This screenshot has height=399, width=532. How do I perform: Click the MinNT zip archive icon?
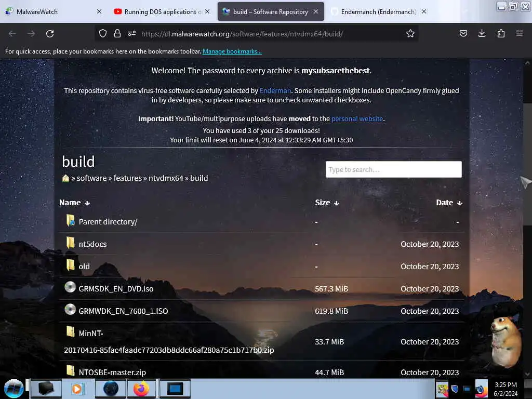(70, 331)
